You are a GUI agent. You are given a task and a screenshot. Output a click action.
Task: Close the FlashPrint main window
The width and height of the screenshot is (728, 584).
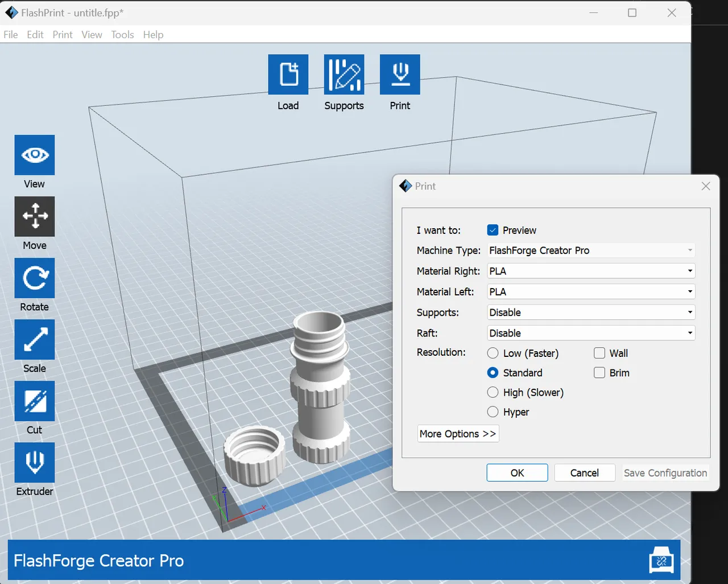pos(672,13)
